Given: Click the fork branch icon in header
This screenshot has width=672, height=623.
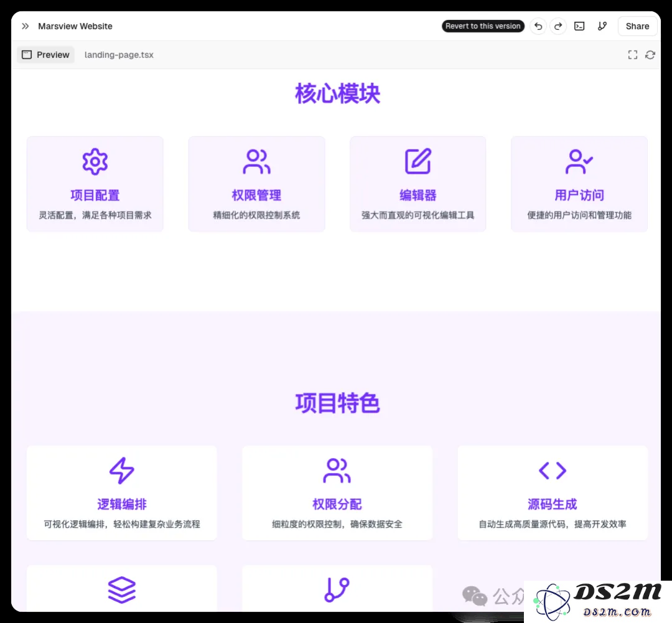Looking at the screenshot, I should click(x=602, y=26).
